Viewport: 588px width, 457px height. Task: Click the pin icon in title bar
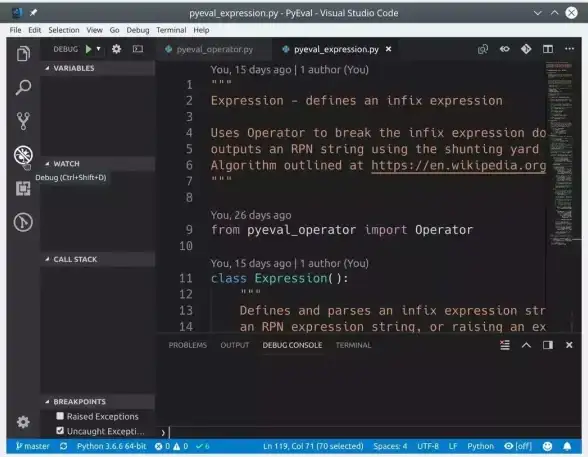point(33,13)
